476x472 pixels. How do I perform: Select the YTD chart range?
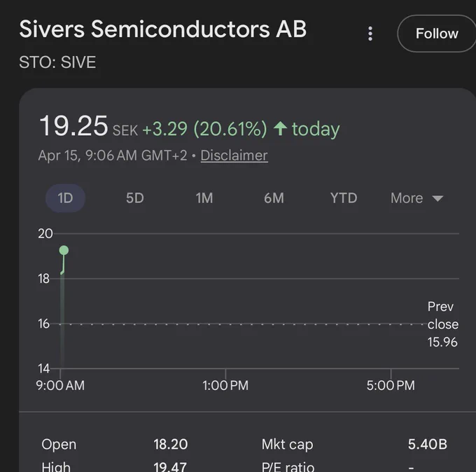[x=344, y=198]
